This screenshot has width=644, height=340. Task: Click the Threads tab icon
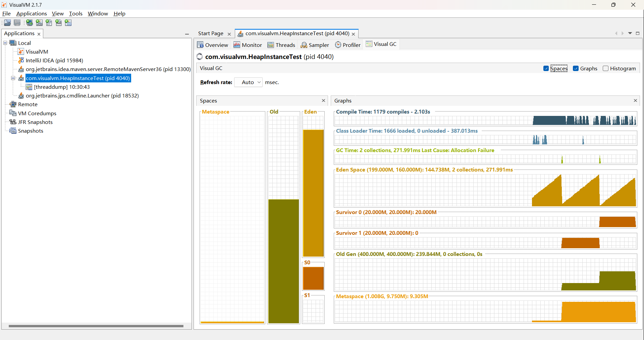tap(271, 45)
